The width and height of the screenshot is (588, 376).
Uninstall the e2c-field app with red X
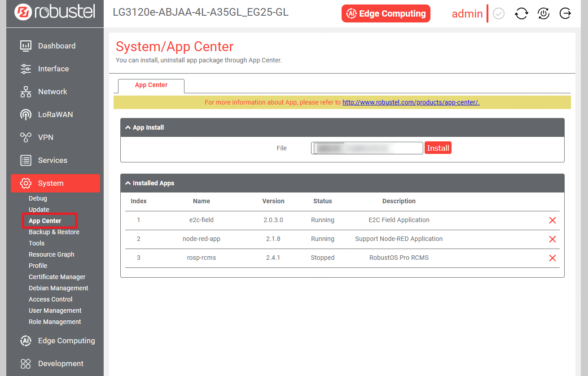553,220
